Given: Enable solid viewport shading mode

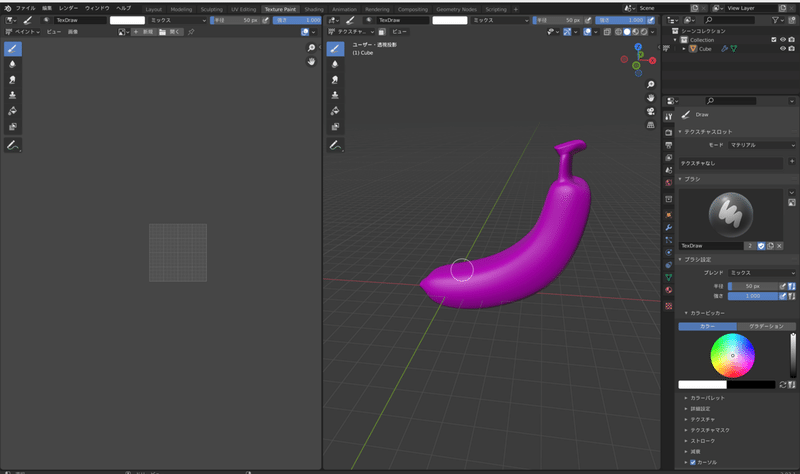Looking at the screenshot, I should [627, 32].
